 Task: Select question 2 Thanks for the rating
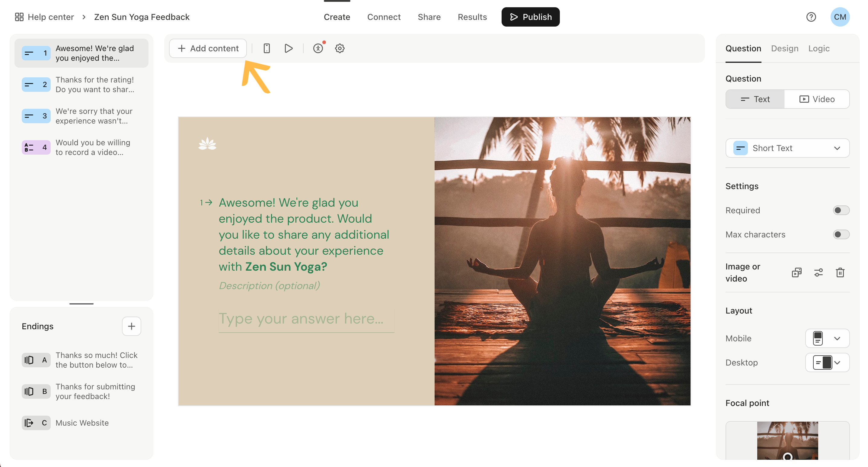tap(81, 85)
